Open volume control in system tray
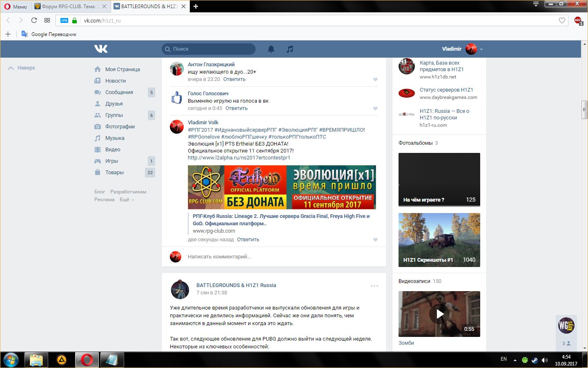The height and width of the screenshot is (368, 588). click(x=544, y=360)
